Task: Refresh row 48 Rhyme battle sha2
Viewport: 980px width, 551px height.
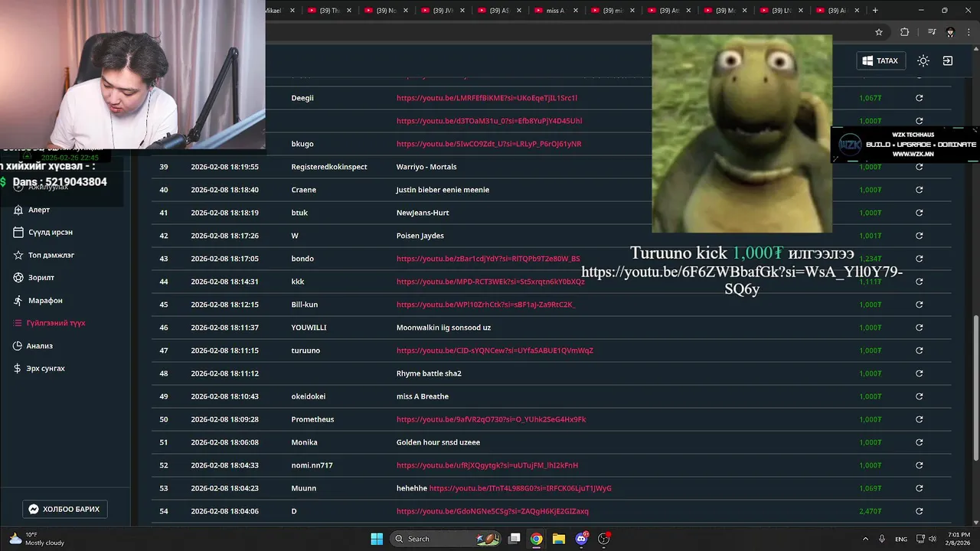Action: 919,373
